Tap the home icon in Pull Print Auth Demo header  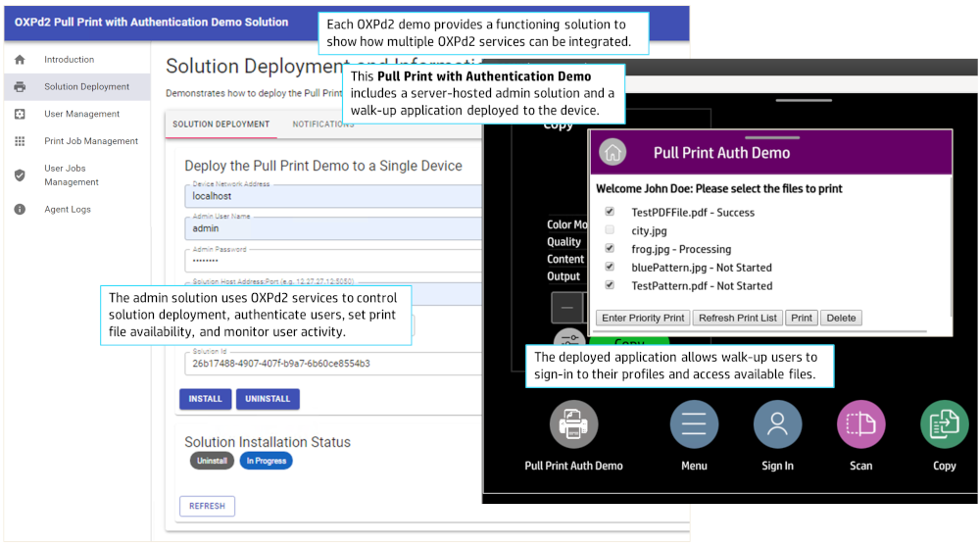pos(612,152)
